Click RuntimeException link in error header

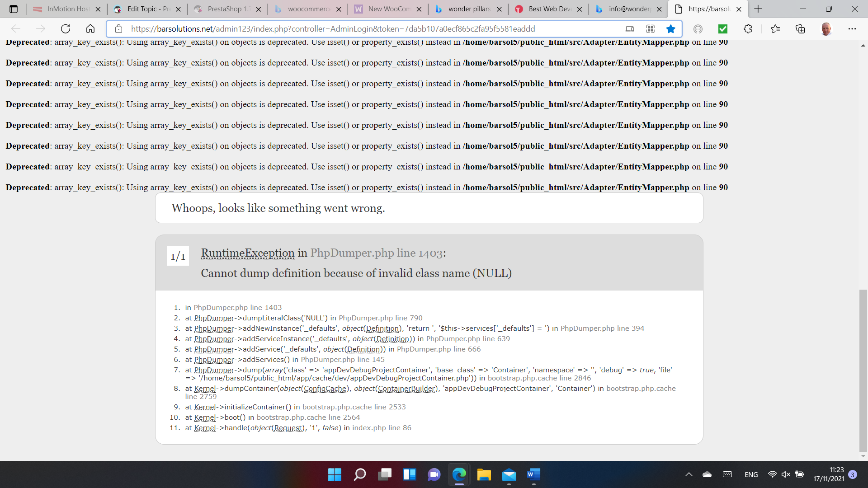click(248, 253)
